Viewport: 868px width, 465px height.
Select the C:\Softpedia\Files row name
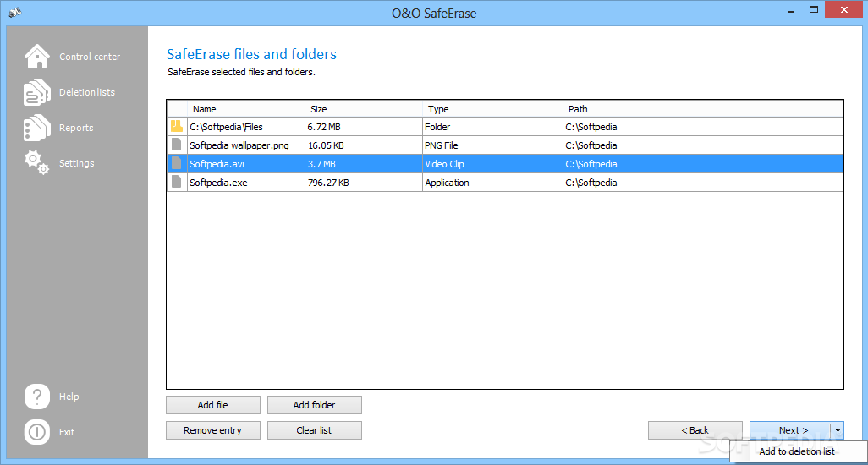click(x=226, y=127)
